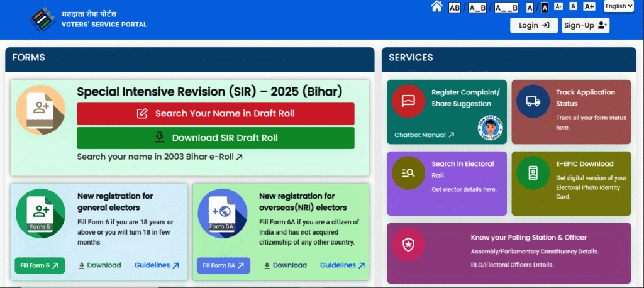This screenshot has width=644, height=288.
Task: Open Register Complaint/Share Suggestion
Action: 465,97
